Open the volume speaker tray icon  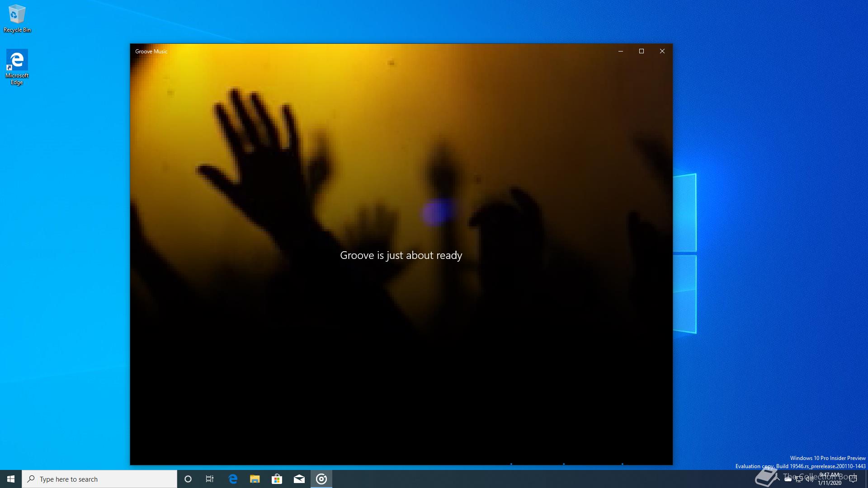(810, 479)
